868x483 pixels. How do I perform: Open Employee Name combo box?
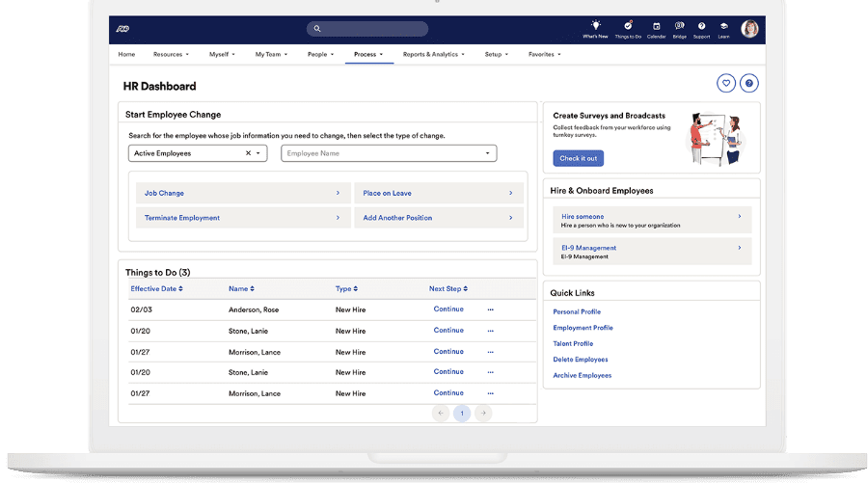point(389,153)
